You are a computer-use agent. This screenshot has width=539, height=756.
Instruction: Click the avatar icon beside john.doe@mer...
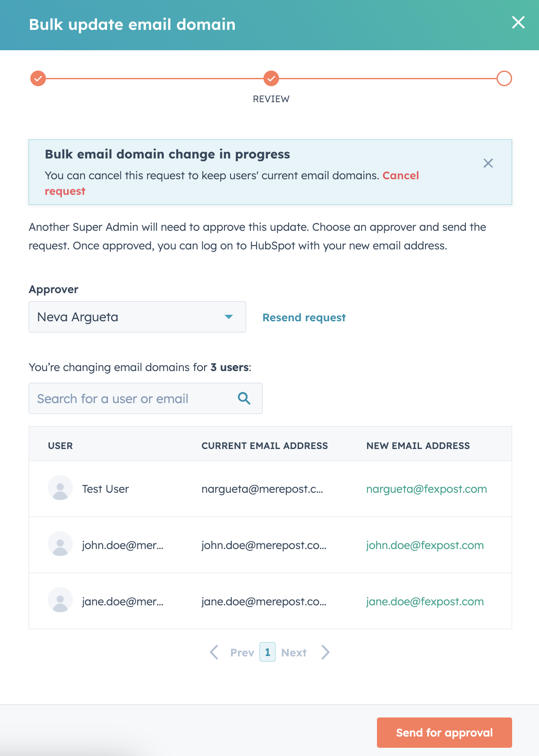coord(60,545)
